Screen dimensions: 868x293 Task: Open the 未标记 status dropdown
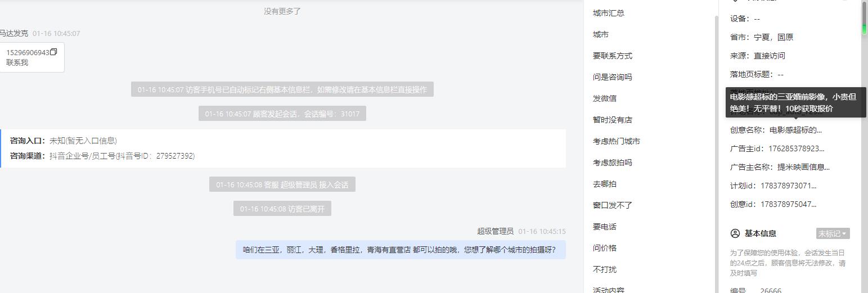(x=833, y=233)
